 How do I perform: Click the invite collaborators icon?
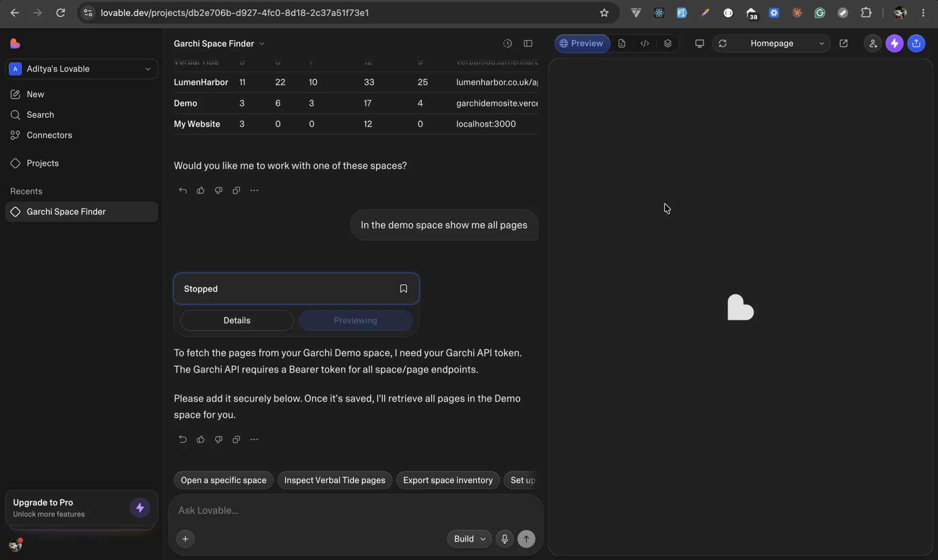pos(873,44)
